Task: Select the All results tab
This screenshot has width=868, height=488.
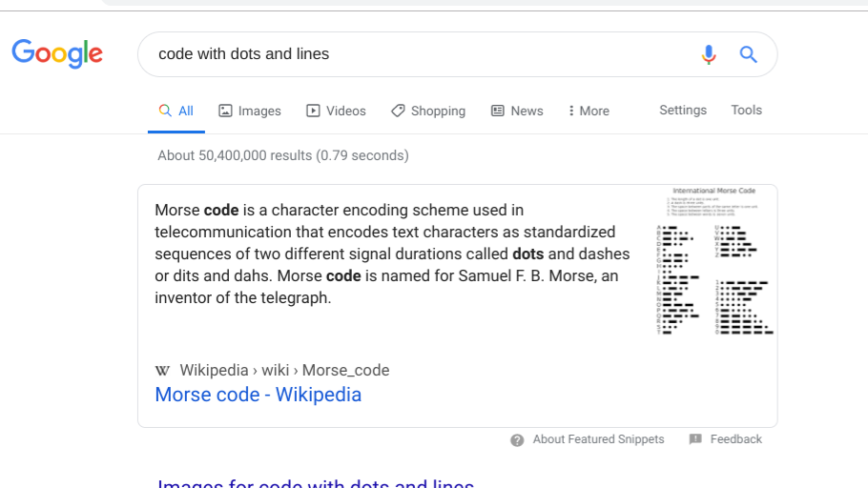Action: 176,111
